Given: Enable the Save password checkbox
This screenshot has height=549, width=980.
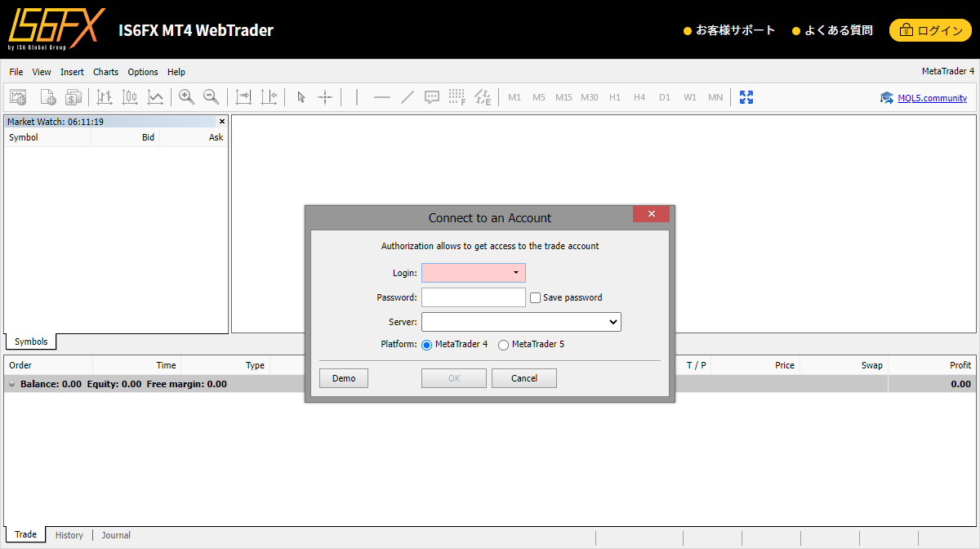Looking at the screenshot, I should 536,297.
